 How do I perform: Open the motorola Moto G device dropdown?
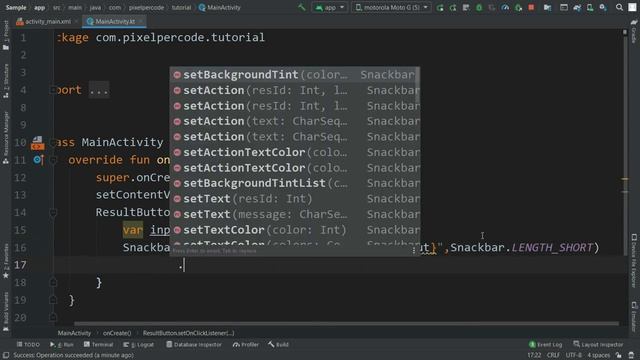391,7
